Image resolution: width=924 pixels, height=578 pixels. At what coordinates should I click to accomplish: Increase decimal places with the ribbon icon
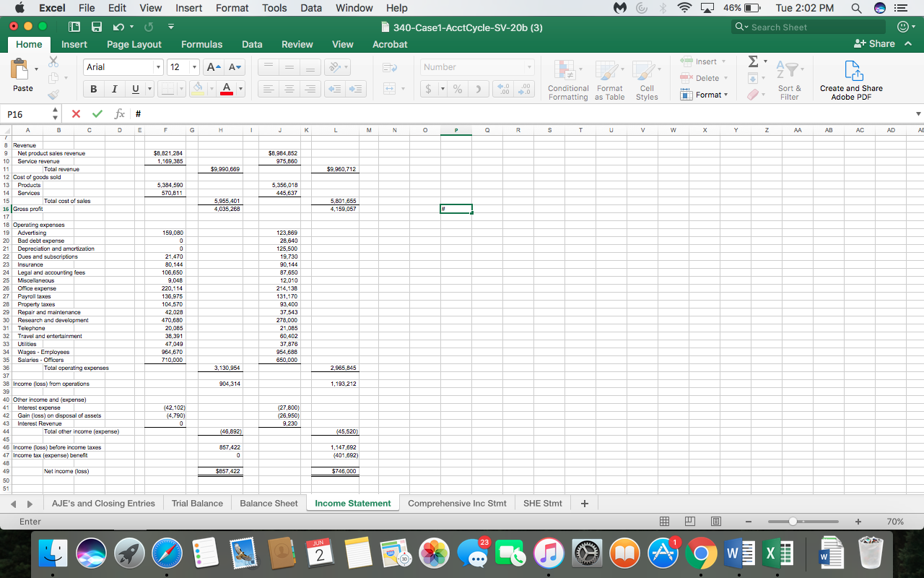[504, 87]
